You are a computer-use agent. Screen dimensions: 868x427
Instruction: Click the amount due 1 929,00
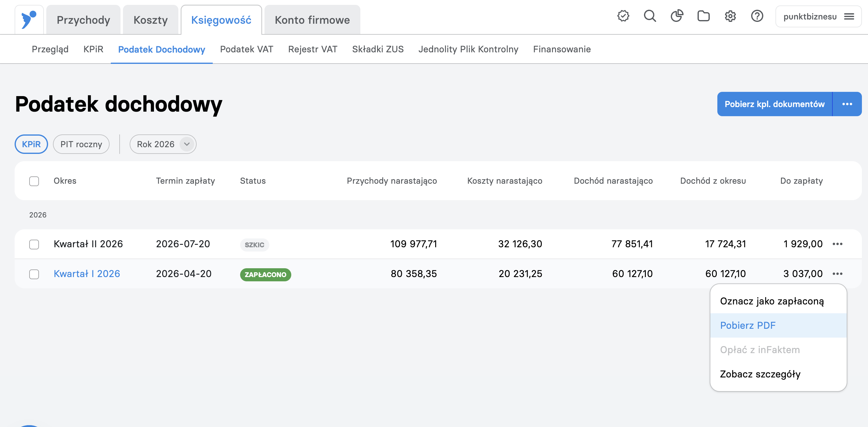point(803,244)
